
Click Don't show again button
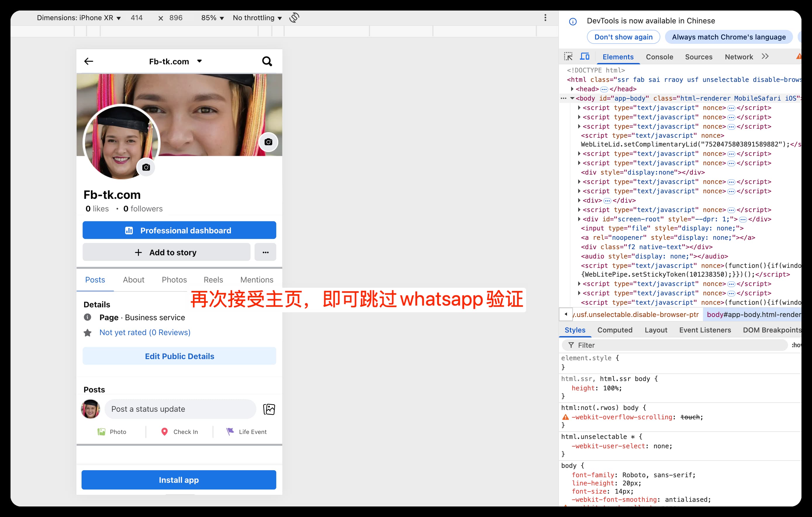point(623,37)
